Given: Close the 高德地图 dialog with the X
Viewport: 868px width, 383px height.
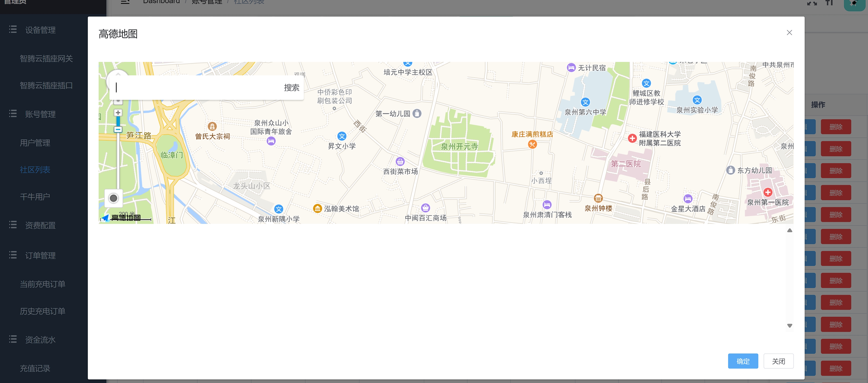Looking at the screenshot, I should [789, 33].
